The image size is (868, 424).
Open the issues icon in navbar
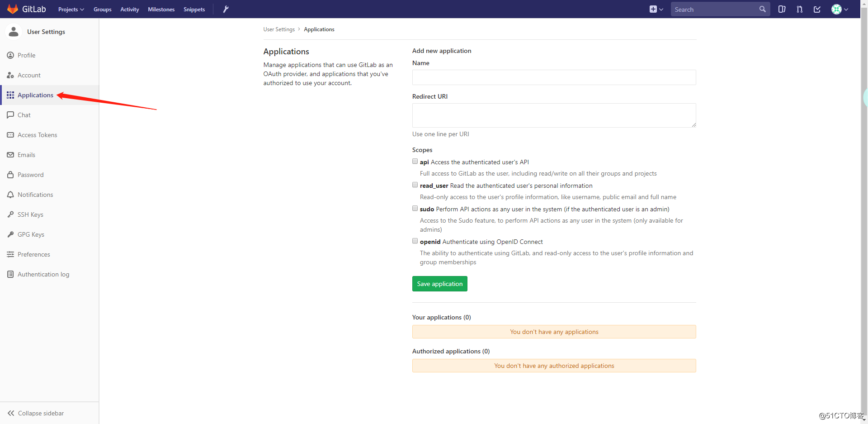click(782, 9)
